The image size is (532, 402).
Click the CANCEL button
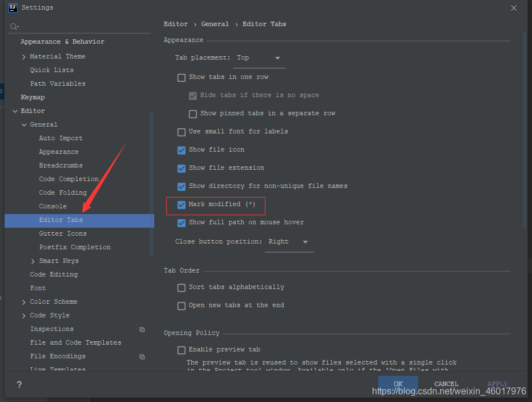coord(446,384)
